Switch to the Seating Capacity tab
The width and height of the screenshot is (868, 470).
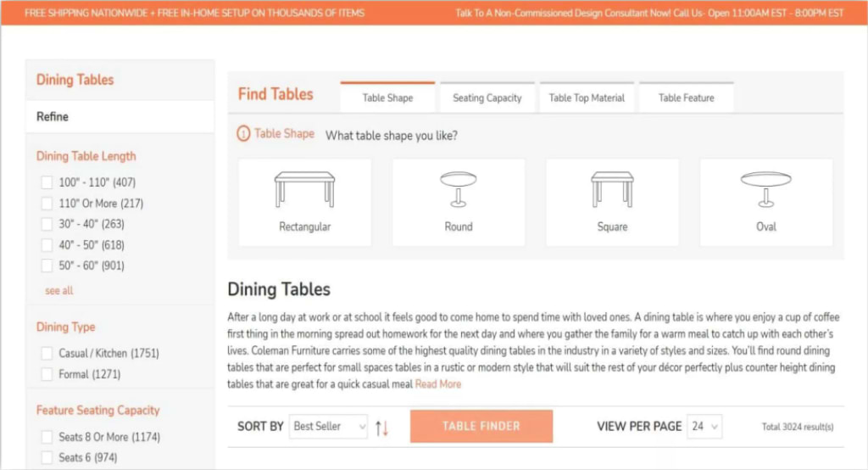tap(487, 98)
